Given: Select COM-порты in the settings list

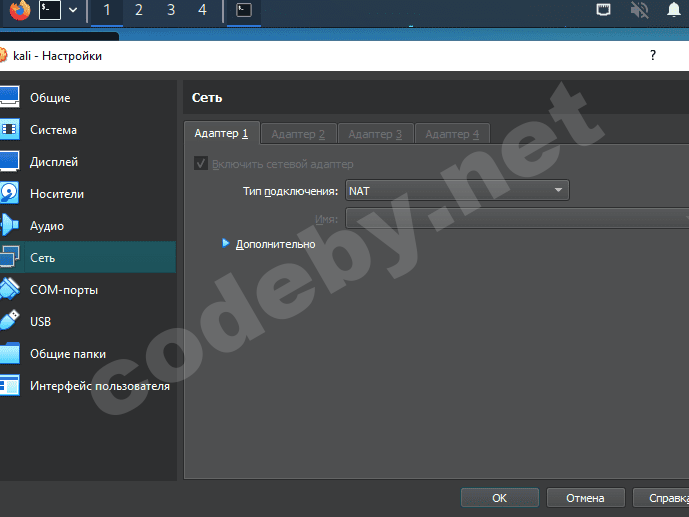Looking at the screenshot, I should pyautogui.click(x=64, y=290).
